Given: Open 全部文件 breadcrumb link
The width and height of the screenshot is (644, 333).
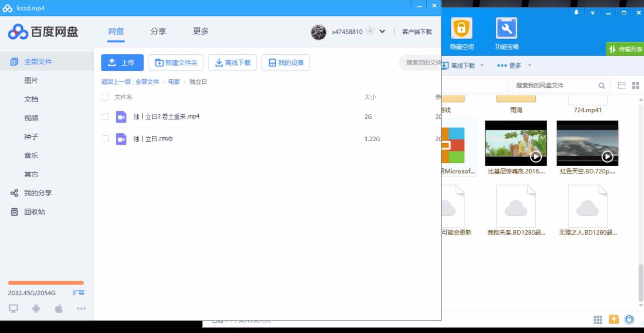Looking at the screenshot, I should pyautogui.click(x=147, y=82).
